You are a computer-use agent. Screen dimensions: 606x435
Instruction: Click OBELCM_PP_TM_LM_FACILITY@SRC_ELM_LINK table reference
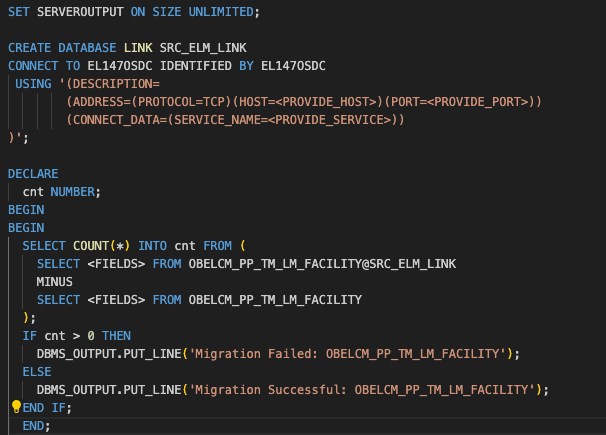pos(322,263)
